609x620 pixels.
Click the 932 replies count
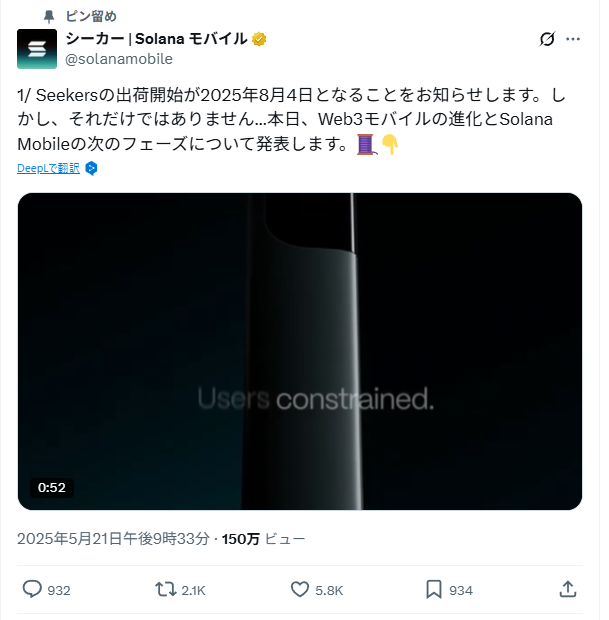click(59, 590)
